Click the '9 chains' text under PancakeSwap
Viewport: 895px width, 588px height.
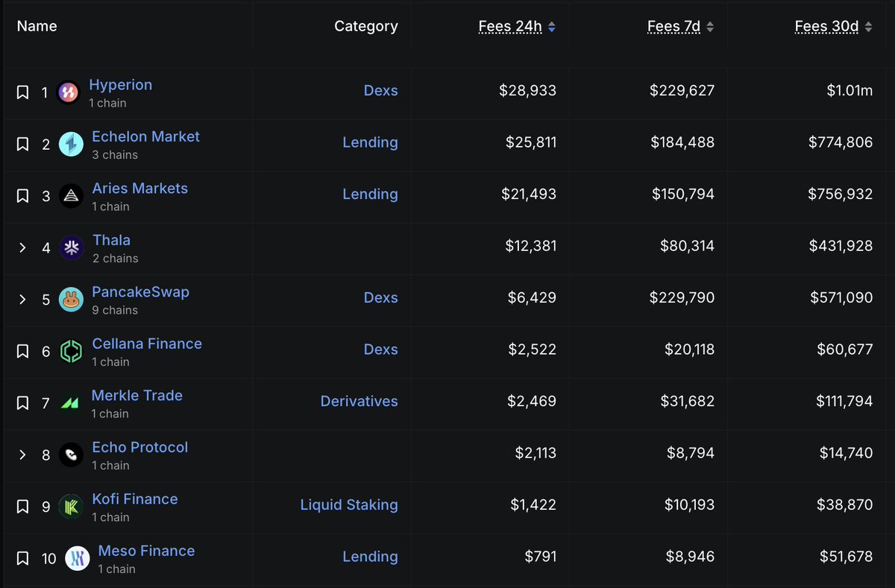pyautogui.click(x=115, y=310)
